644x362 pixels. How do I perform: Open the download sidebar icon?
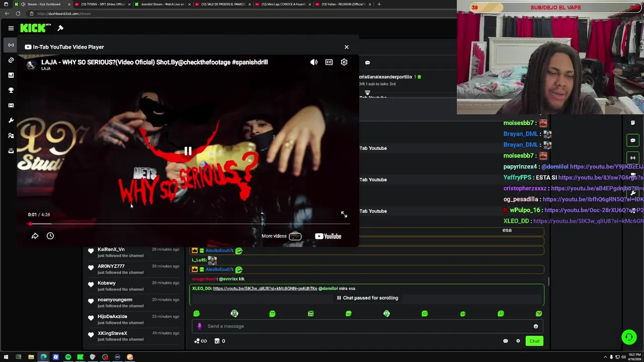[11, 150]
